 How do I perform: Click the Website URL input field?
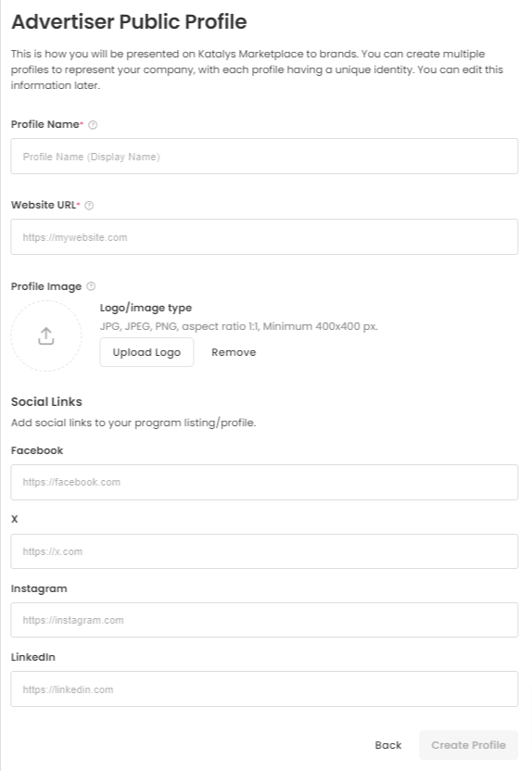point(264,237)
